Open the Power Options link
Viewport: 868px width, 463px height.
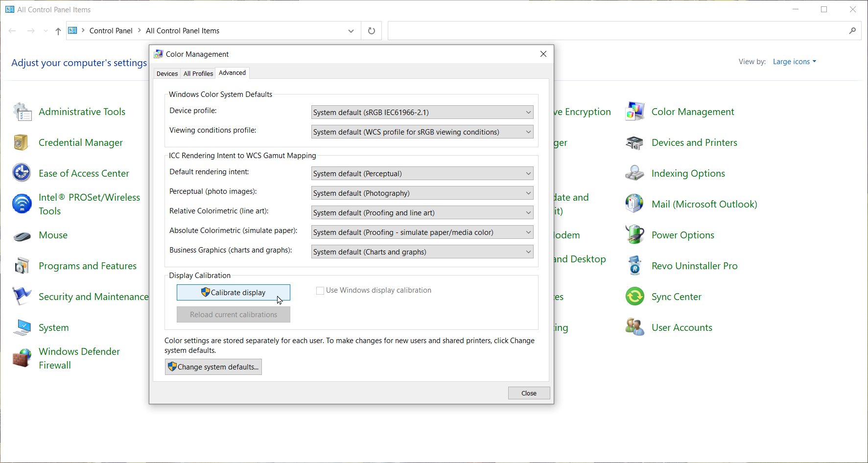(683, 235)
